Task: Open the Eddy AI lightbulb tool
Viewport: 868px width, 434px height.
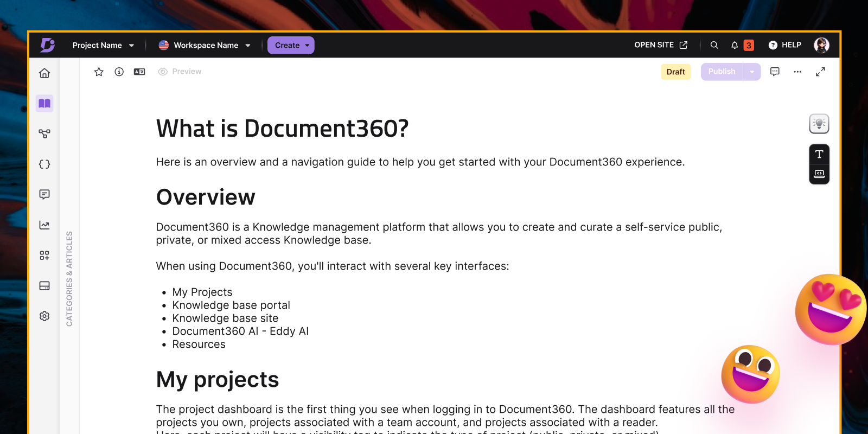Action: (x=819, y=124)
